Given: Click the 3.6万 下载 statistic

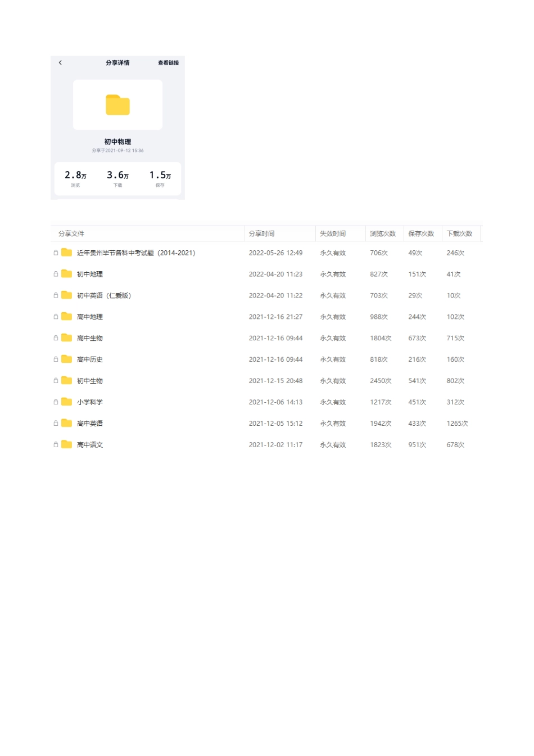Looking at the screenshot, I should point(117,178).
